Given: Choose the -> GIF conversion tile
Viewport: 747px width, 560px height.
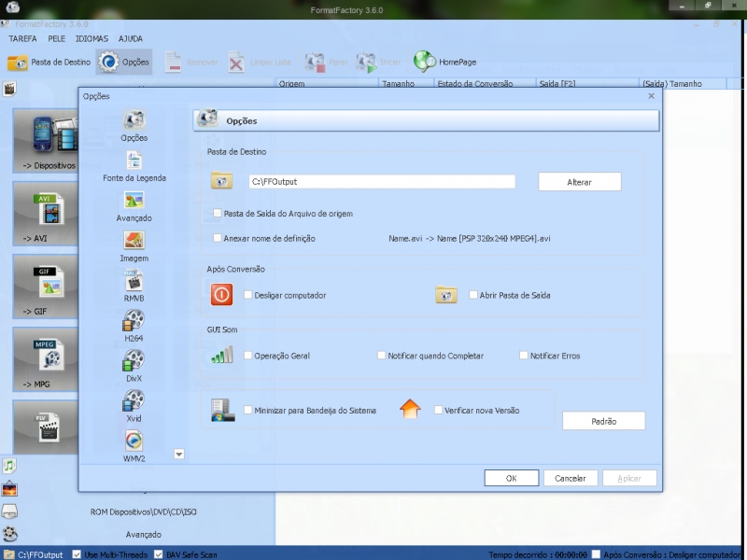Looking at the screenshot, I should 46,287.
